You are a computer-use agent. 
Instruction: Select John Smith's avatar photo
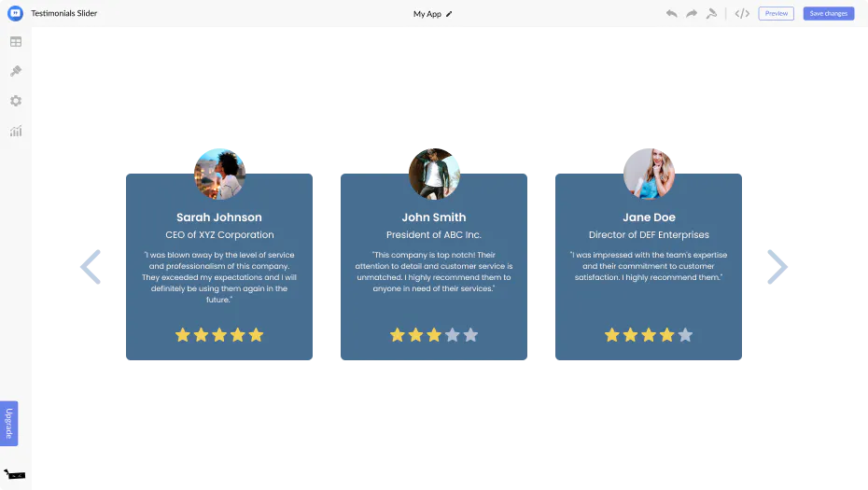click(x=434, y=174)
